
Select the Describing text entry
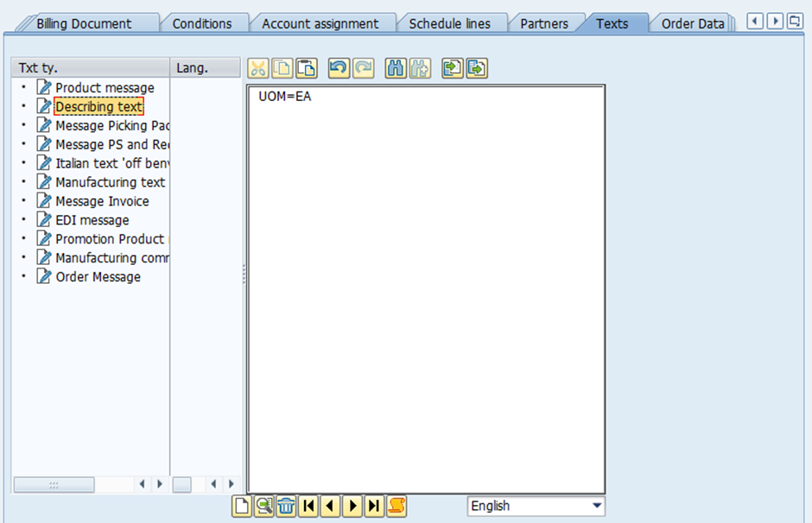tap(98, 107)
